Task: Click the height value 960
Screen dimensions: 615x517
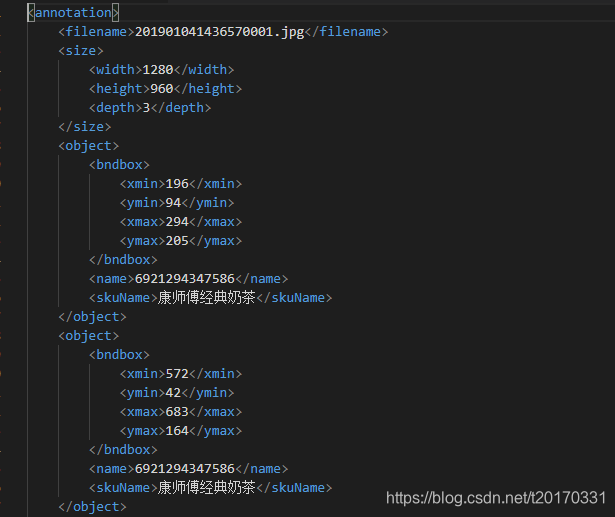Action: pyautogui.click(x=162, y=89)
